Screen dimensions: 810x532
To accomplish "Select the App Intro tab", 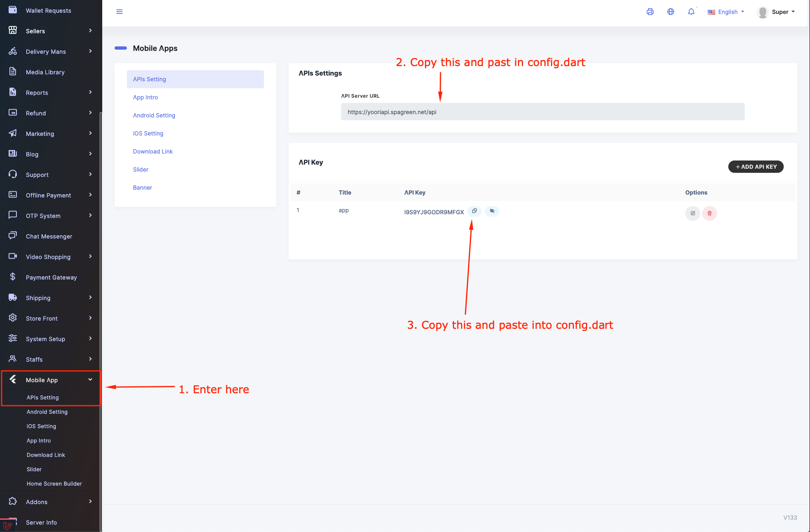I will tap(145, 97).
